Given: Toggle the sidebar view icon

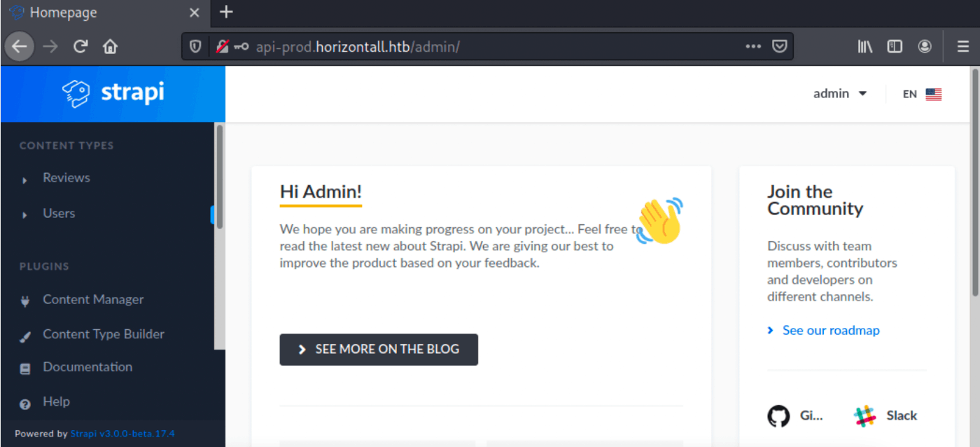Looking at the screenshot, I should [895, 47].
